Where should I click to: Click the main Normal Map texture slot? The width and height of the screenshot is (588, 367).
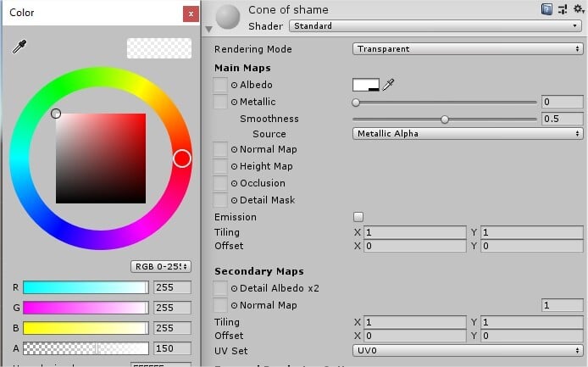tap(220, 149)
